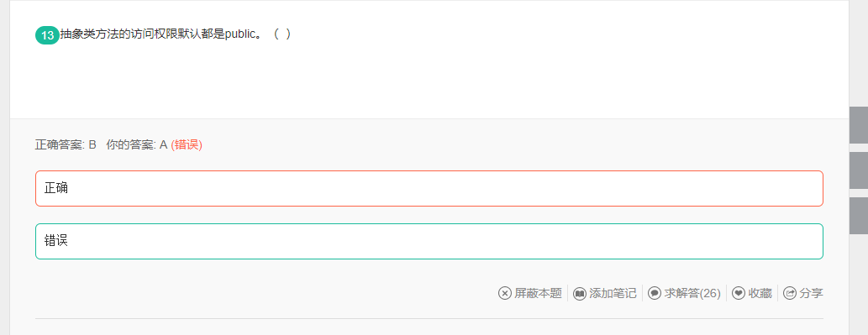The image size is (868, 335).
Task: Click the share arrow icon for 分享
Action: [x=790, y=293]
